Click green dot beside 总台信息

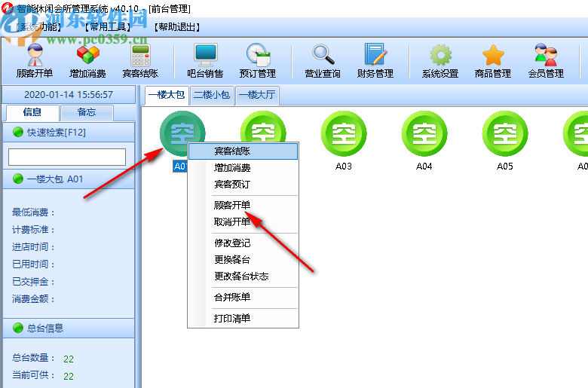click(x=18, y=328)
